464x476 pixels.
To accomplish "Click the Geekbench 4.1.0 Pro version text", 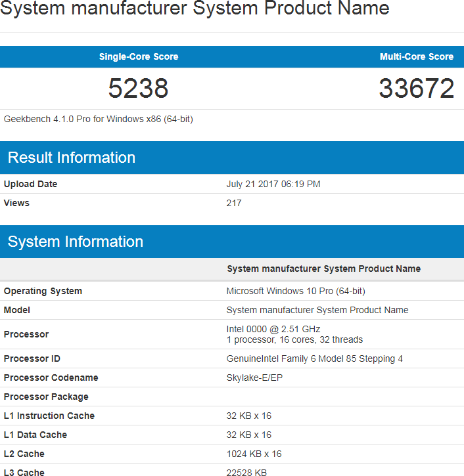I will pos(98,119).
